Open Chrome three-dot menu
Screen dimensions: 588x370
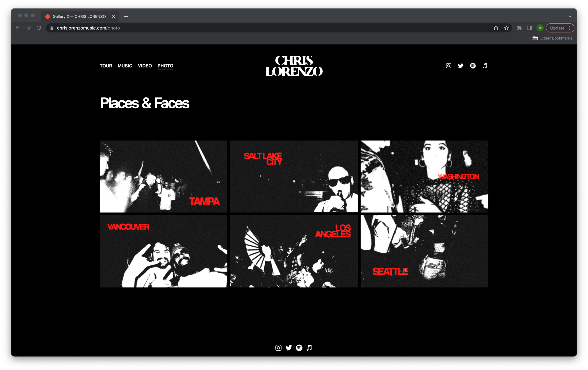tap(570, 28)
